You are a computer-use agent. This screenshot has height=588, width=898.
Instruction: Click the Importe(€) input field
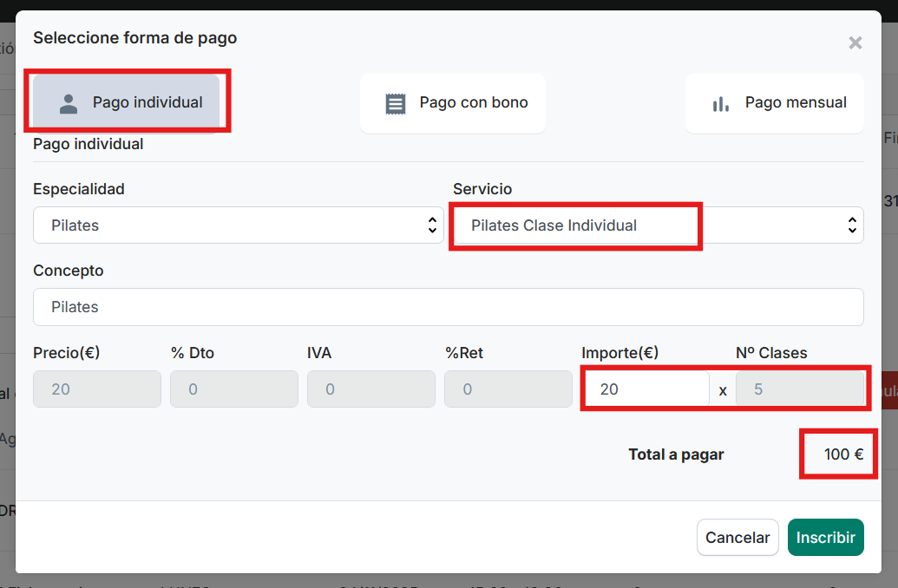[646, 389]
